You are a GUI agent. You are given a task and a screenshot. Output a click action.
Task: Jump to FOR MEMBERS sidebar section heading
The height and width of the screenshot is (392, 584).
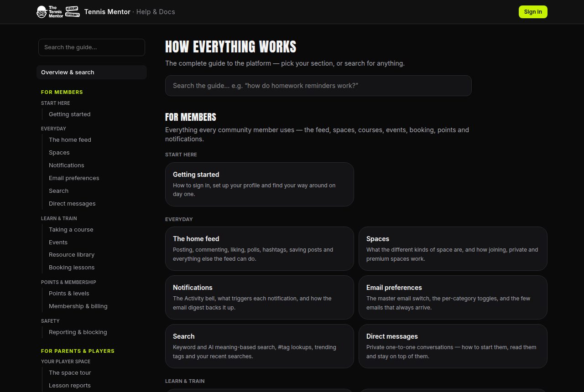pyautogui.click(x=62, y=92)
